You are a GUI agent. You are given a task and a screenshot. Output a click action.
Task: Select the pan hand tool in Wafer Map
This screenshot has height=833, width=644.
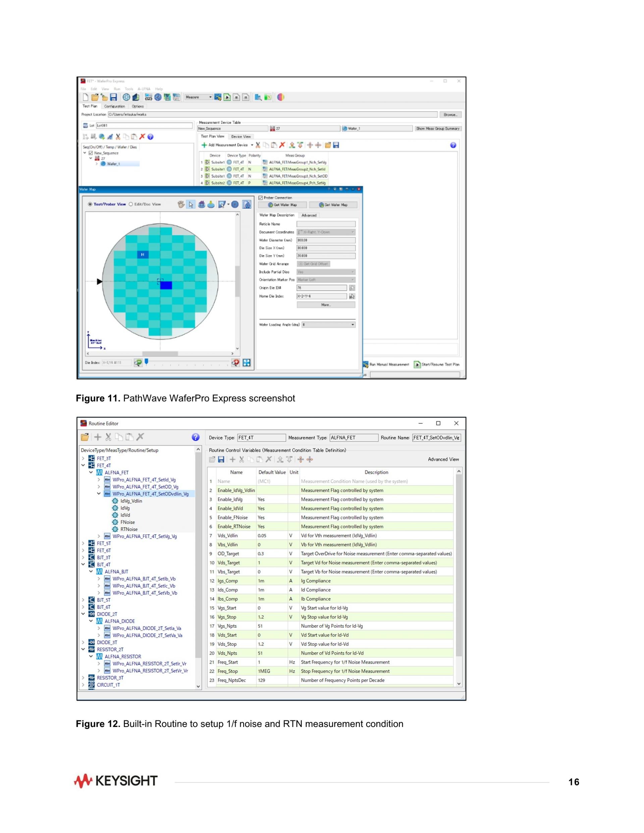click(x=181, y=205)
